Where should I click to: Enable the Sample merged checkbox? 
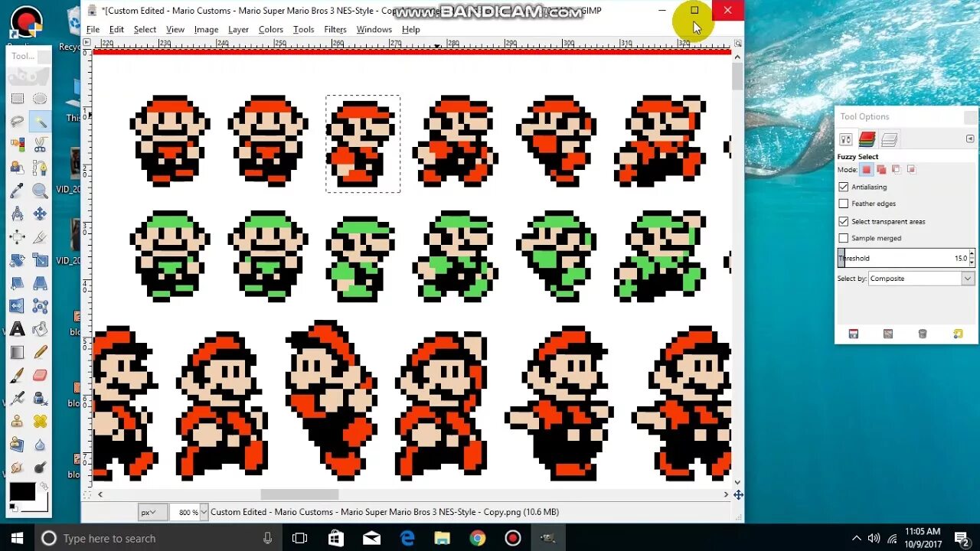click(x=844, y=238)
